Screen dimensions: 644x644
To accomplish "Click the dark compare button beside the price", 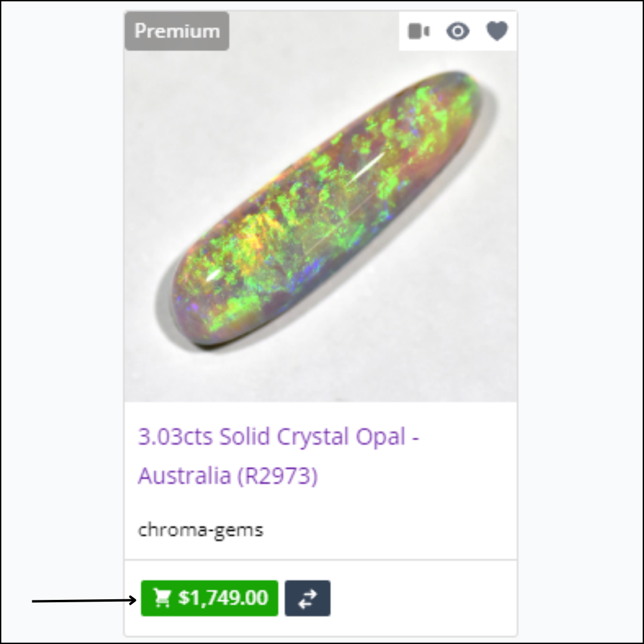I will 308,598.
